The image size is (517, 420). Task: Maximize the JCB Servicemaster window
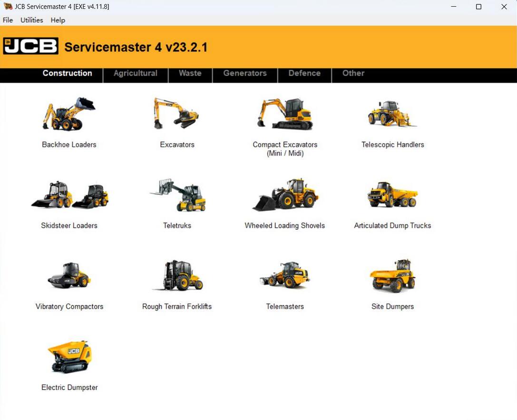pos(479,7)
